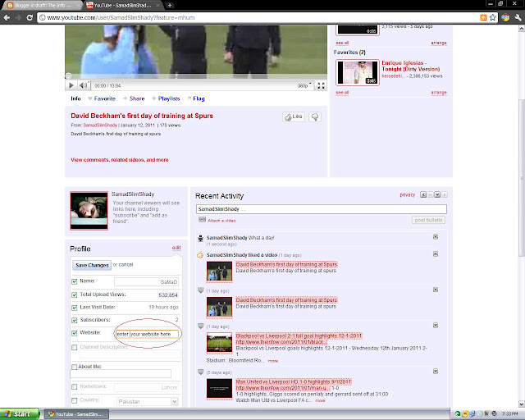Image resolution: width=525 pixels, height=420 pixels.
Task: Uncheck Total Upload Views checkbox
Action: tap(75, 295)
